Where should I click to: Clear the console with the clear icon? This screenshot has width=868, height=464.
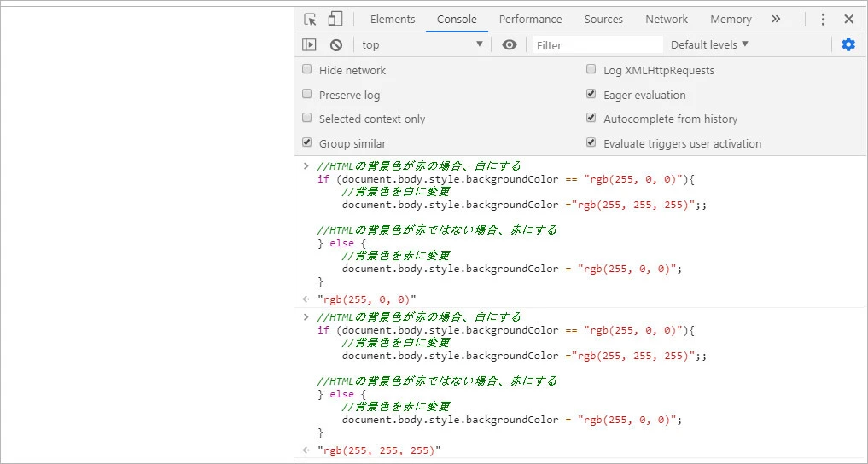tap(336, 45)
